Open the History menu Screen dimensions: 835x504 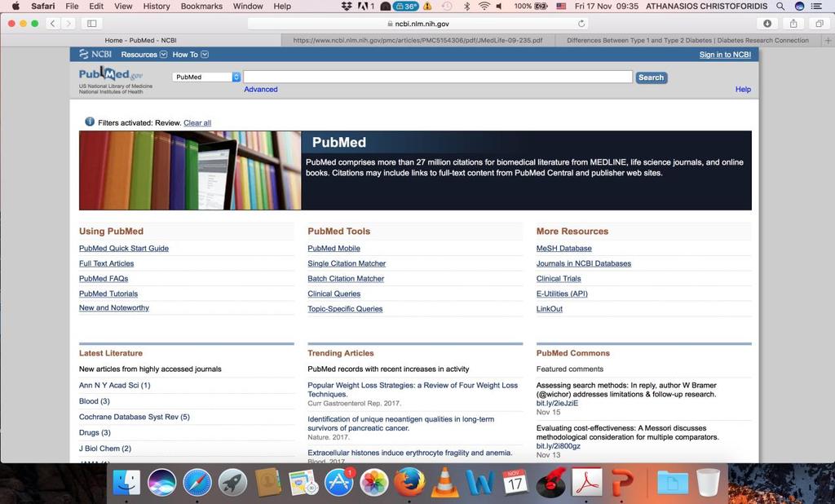(x=157, y=7)
